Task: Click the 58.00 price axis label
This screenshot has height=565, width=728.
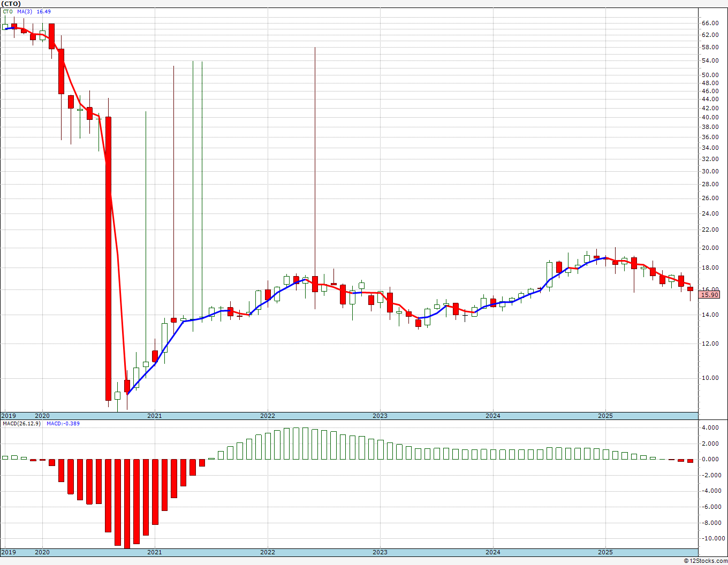Action: 710,47
